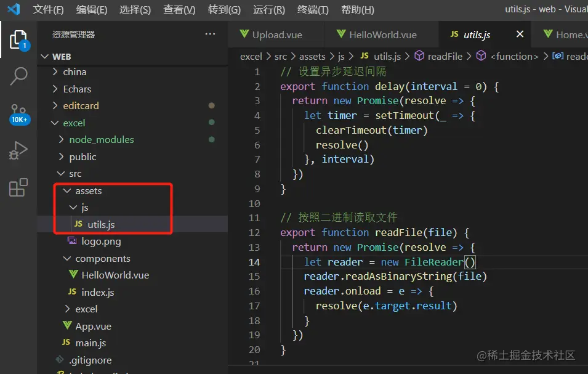Click <function> symbol icon in breadcrumb
The image size is (588, 374).
tap(481, 56)
